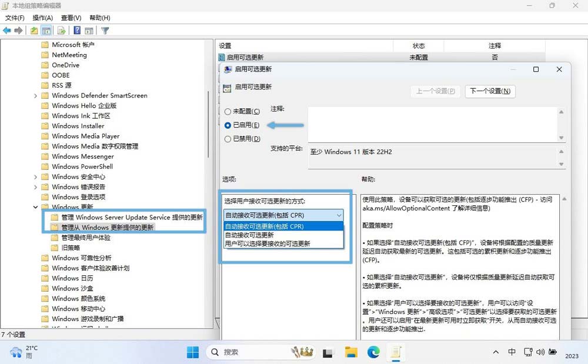
Task: Click the Export List toolbar icon
Action: coord(60,30)
